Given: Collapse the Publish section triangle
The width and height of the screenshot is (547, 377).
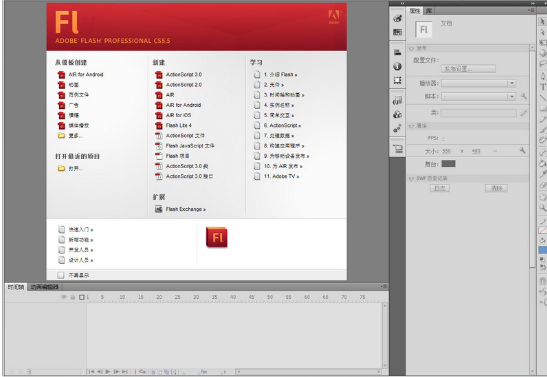Looking at the screenshot, I should pos(411,48).
